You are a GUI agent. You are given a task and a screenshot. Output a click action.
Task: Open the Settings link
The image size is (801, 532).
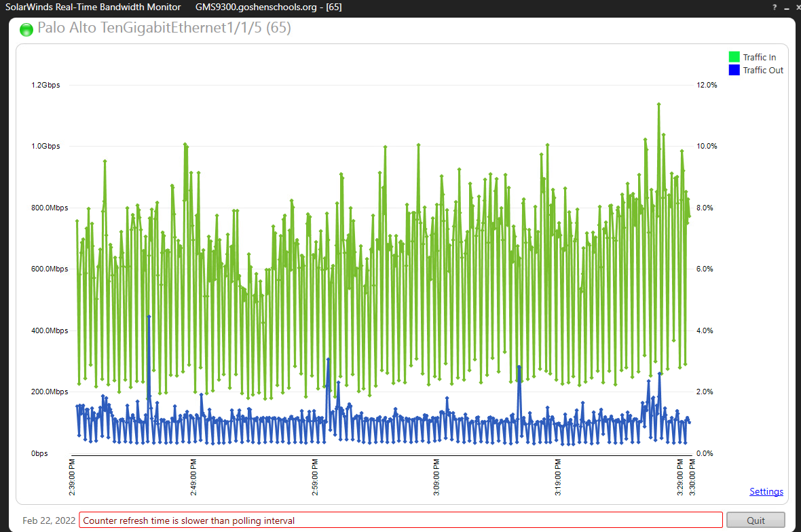[x=766, y=491]
